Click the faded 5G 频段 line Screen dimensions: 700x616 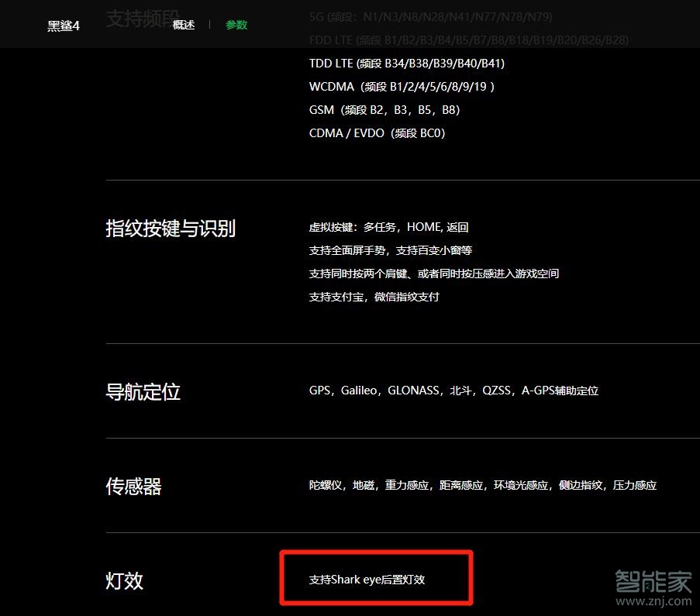pos(431,17)
